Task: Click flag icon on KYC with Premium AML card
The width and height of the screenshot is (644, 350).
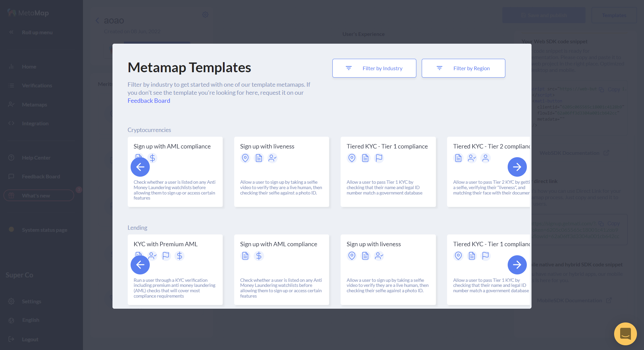Action: click(166, 256)
